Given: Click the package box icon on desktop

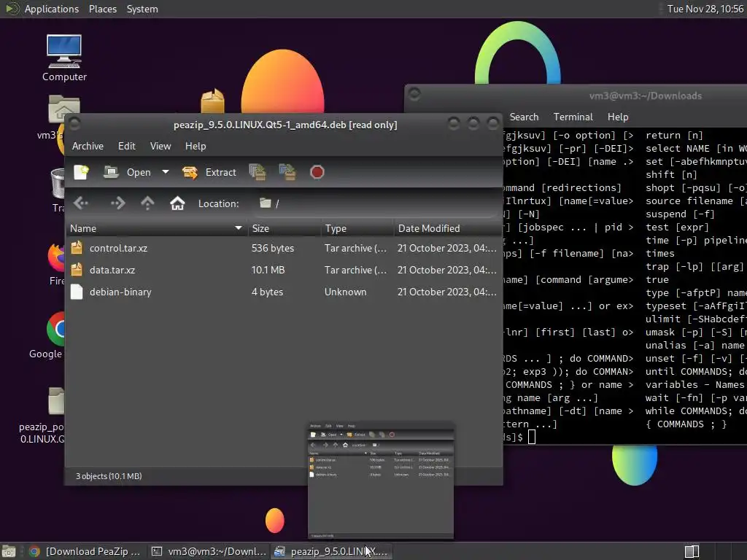Looking at the screenshot, I should pyautogui.click(x=212, y=101).
